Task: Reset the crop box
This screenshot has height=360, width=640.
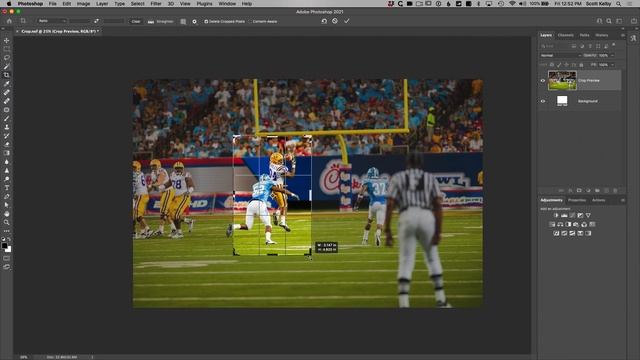Action: pos(324,21)
